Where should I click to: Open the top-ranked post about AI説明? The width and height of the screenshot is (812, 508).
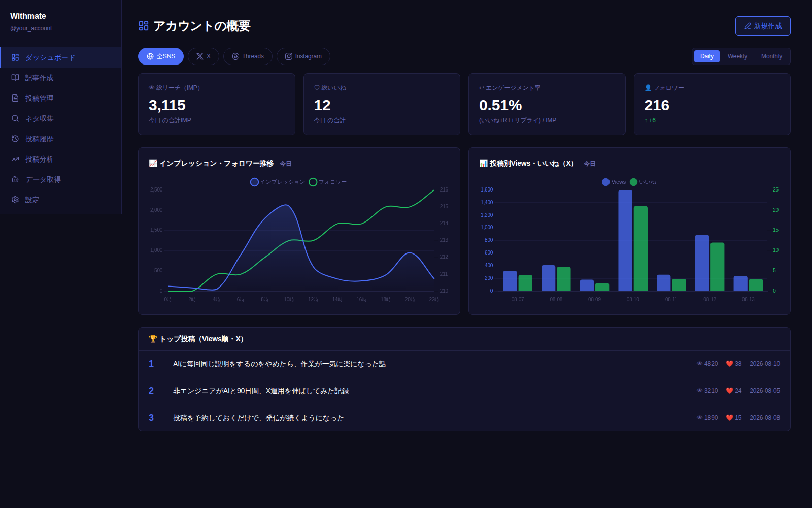click(x=464, y=364)
